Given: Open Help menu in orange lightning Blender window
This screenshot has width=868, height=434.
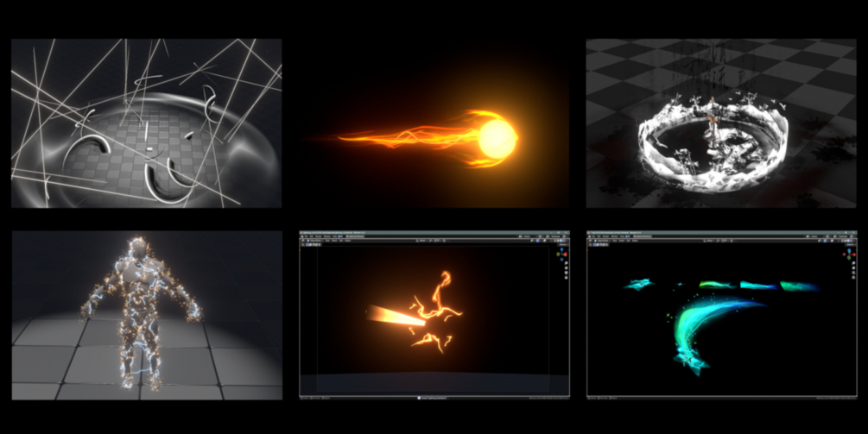Looking at the screenshot, I should (x=334, y=236).
